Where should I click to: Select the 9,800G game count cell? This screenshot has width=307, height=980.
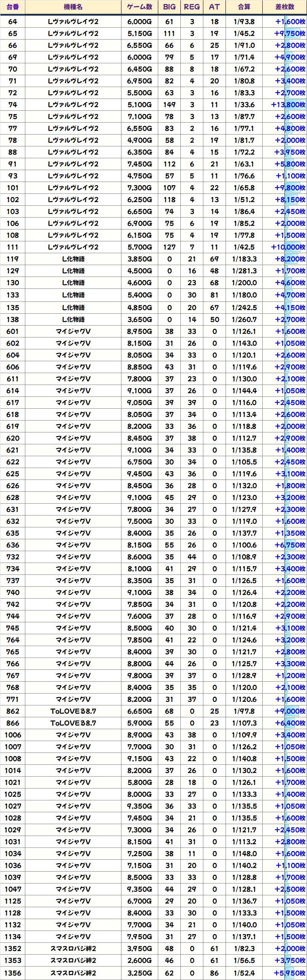(x=139, y=676)
